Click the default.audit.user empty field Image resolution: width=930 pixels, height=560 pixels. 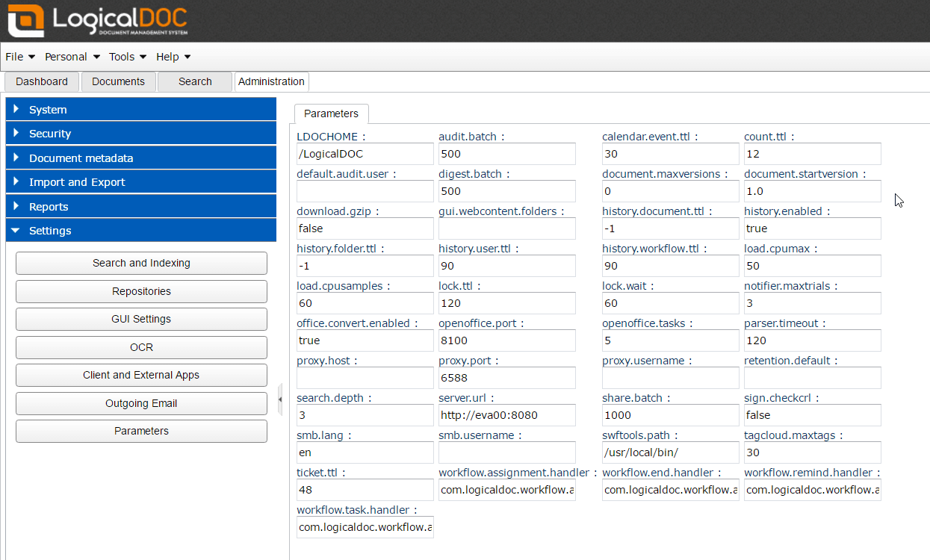pyautogui.click(x=365, y=191)
